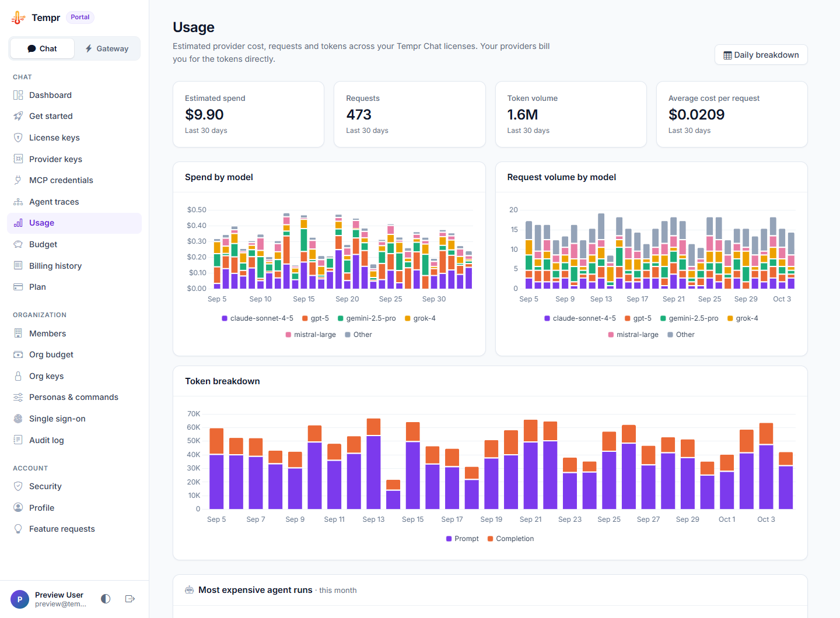Switch to the Gateway tab
Image resolution: width=840 pixels, height=618 pixels.
click(107, 48)
